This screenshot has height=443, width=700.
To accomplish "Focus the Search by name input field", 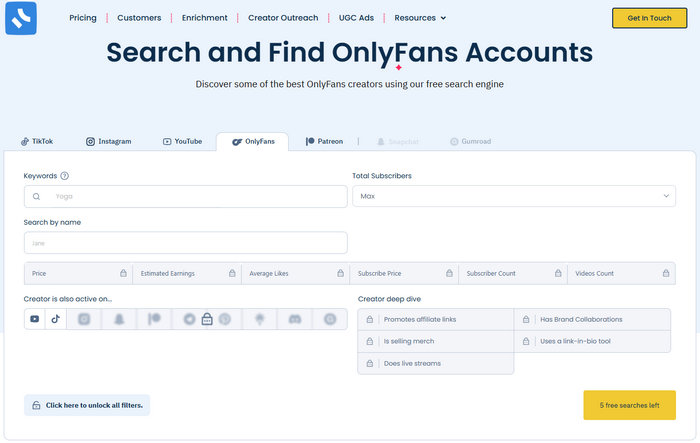I will click(x=186, y=243).
